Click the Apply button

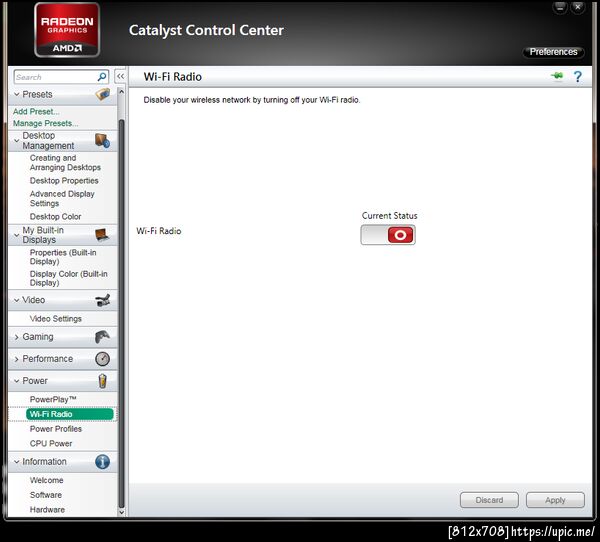click(x=555, y=500)
